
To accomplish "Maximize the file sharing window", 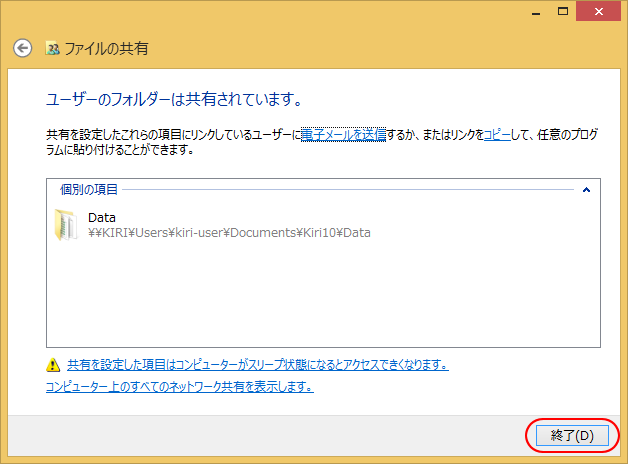I will pos(563,11).
